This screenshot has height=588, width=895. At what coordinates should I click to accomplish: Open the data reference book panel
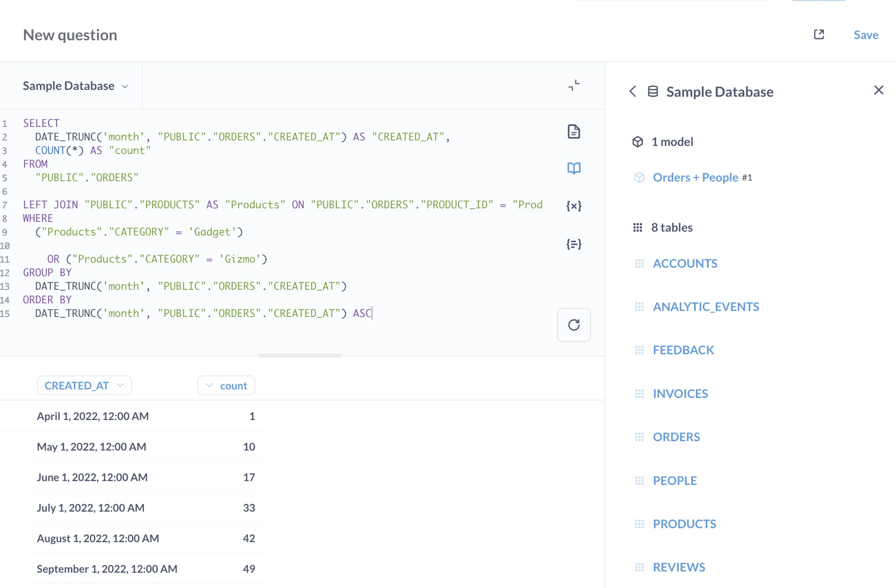[574, 168]
